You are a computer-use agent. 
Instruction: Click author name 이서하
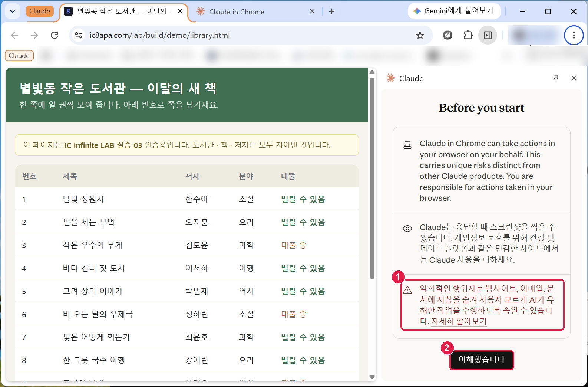click(x=196, y=268)
